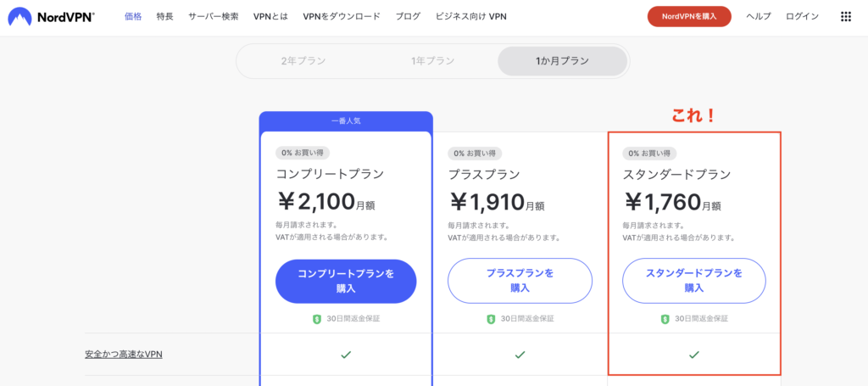The width and height of the screenshot is (868, 386).
Task: Switch to the 2年プラン billing option
Action: tap(303, 61)
